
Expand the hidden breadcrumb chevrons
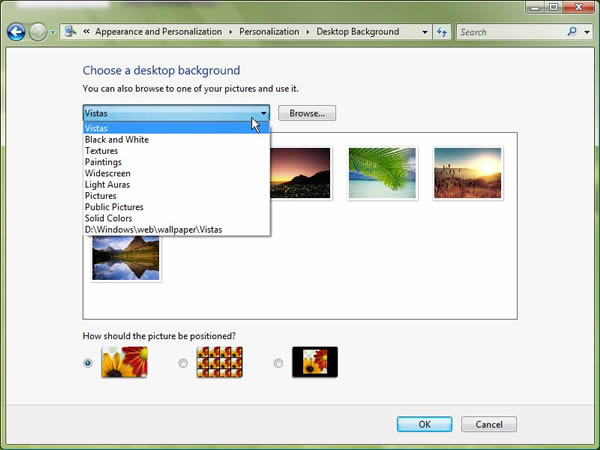pos(86,31)
